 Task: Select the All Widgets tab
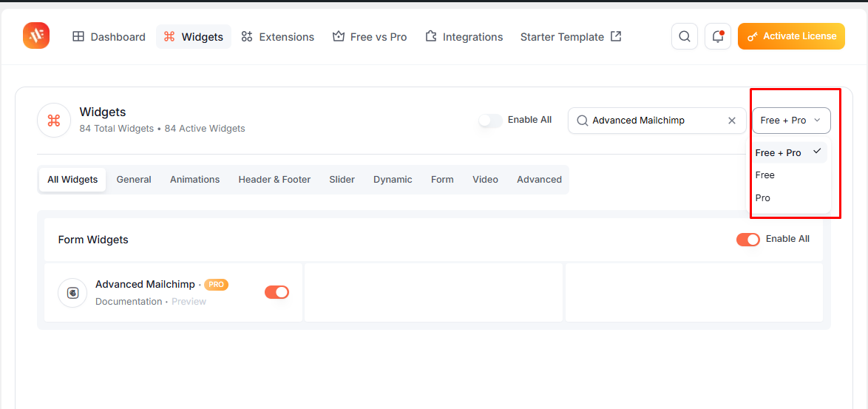72,180
